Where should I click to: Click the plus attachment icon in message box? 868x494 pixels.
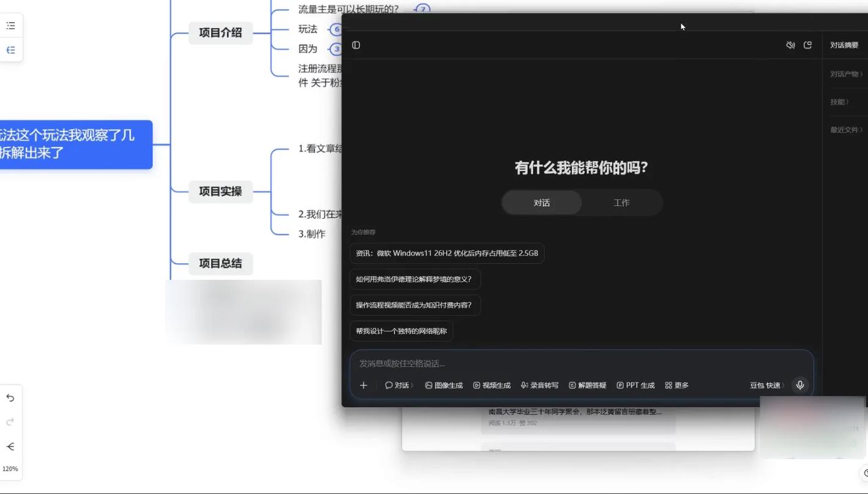pyautogui.click(x=364, y=385)
